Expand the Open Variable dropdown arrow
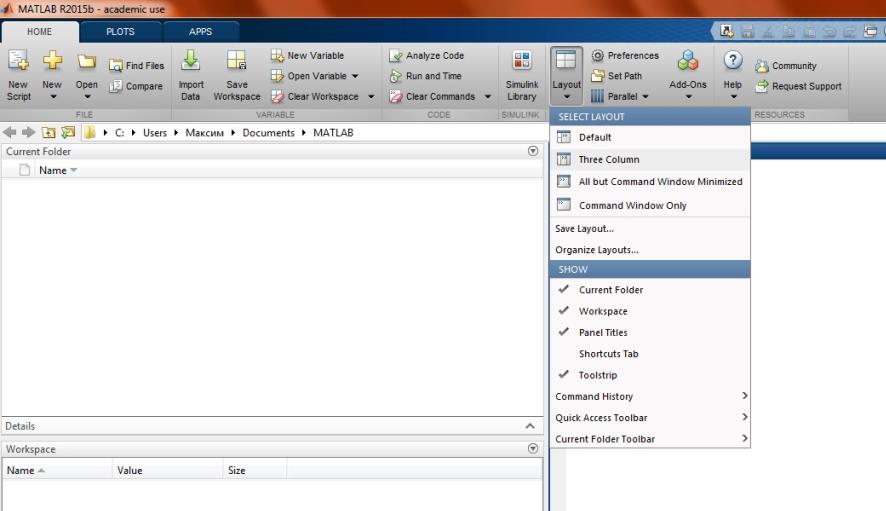The width and height of the screenshot is (886, 511). pos(355,76)
